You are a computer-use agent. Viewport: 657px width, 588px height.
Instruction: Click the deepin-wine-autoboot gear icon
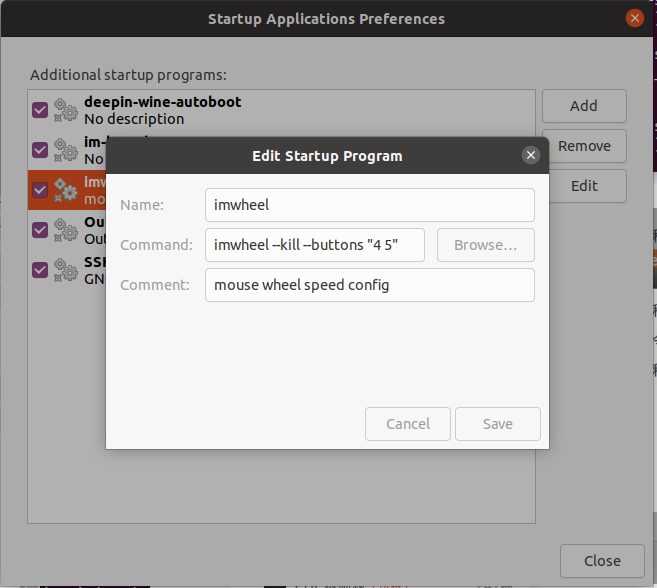pyautogui.click(x=66, y=109)
